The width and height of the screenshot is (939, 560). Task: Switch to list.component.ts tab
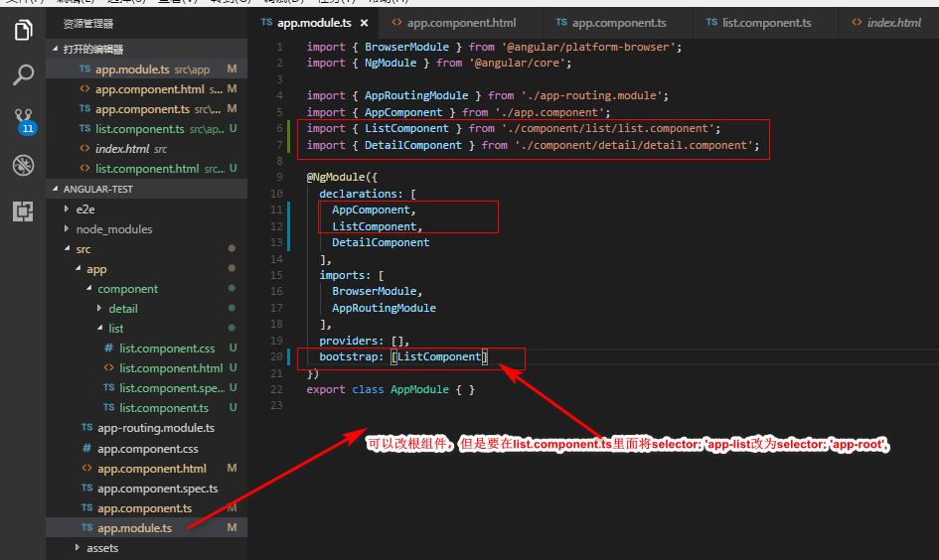766,23
